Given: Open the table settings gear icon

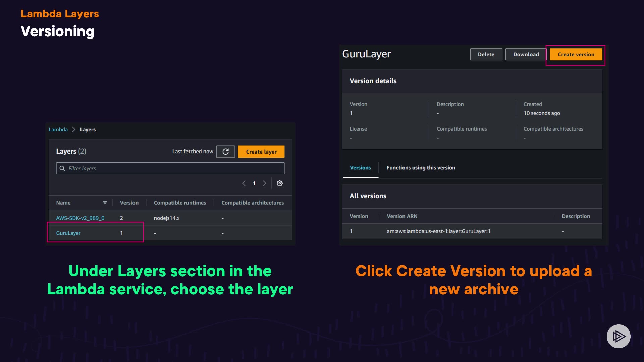Looking at the screenshot, I should tap(279, 183).
